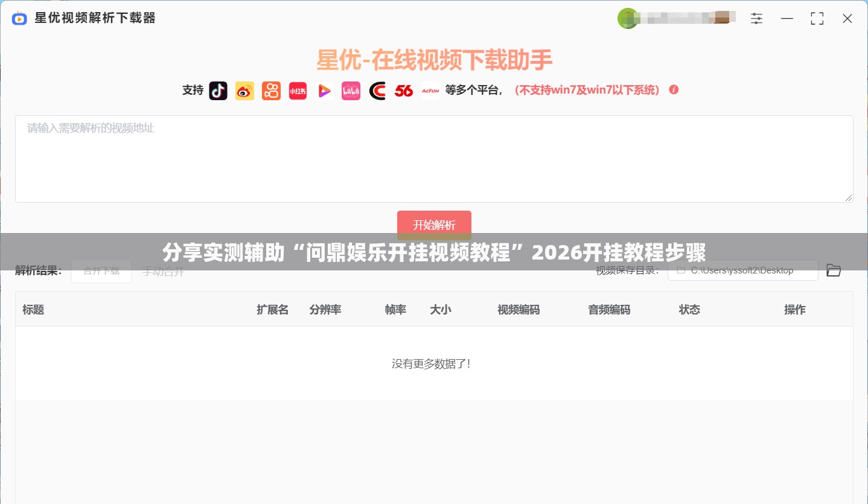Screen dimensions: 868x504
Task: Click into the video address input box
Action: tap(434, 159)
